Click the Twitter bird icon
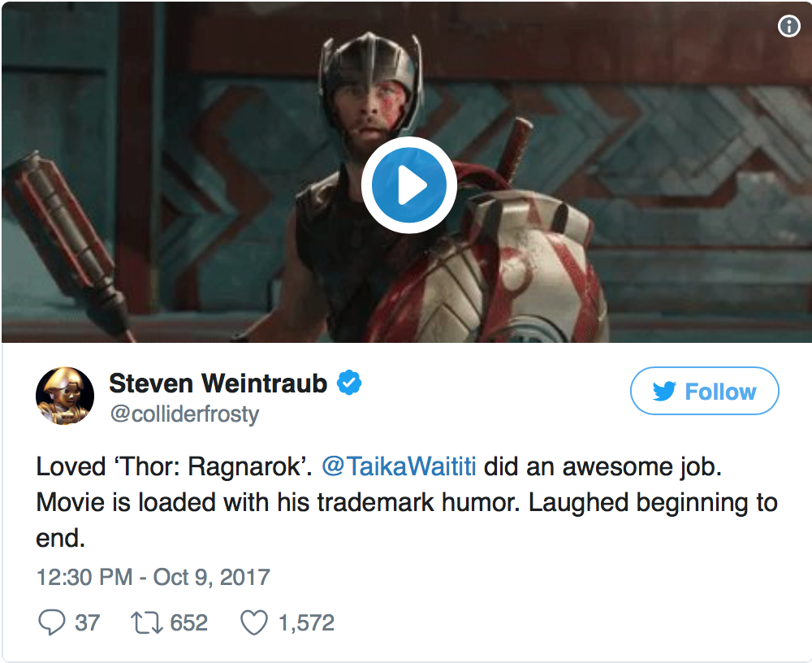Screen dimensions: 812x663 pos(664,392)
